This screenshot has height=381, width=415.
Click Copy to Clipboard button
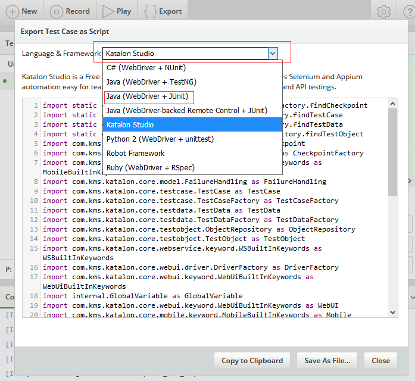pos(252,361)
